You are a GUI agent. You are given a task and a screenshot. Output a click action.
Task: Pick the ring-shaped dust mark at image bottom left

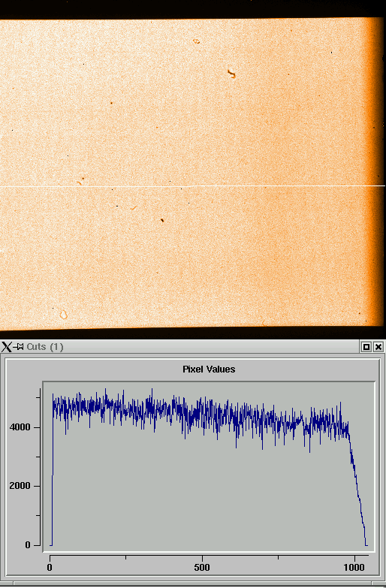pos(64,315)
